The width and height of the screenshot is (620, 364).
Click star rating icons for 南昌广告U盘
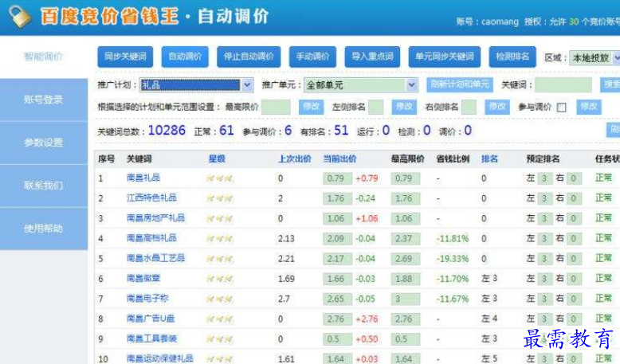219,319
